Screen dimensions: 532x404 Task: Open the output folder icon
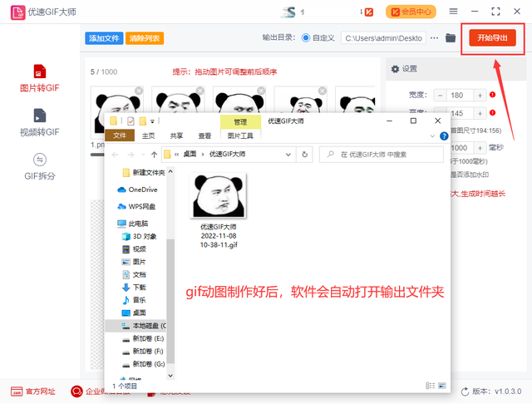pos(451,38)
